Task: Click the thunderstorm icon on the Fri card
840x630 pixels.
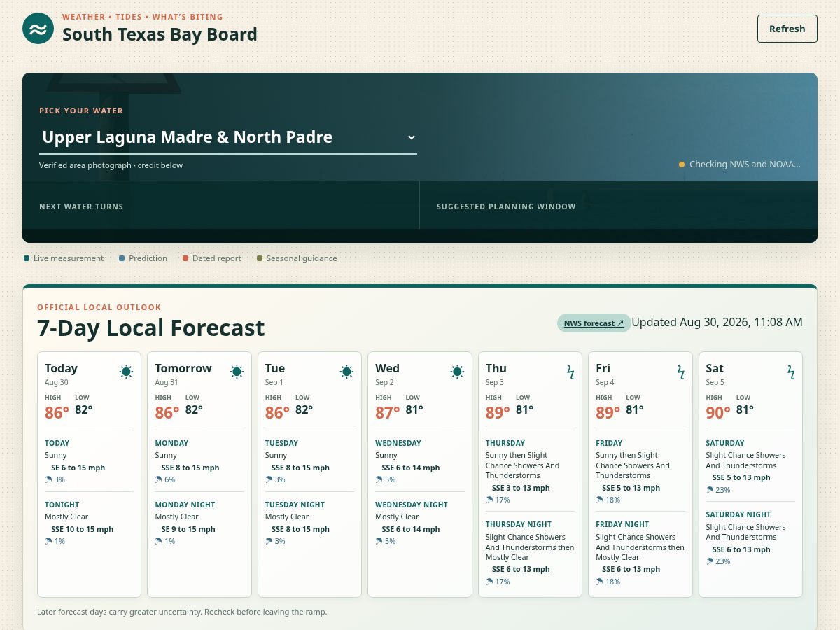Action: coord(680,372)
